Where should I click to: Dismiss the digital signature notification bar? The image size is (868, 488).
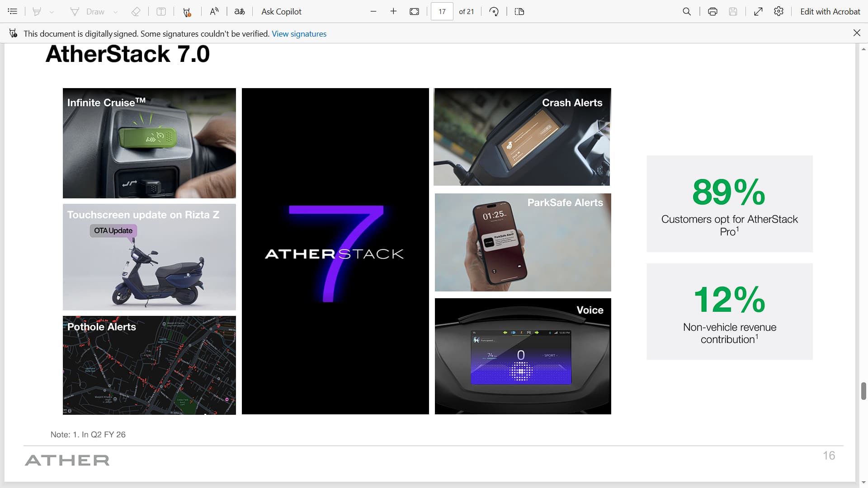(x=857, y=33)
